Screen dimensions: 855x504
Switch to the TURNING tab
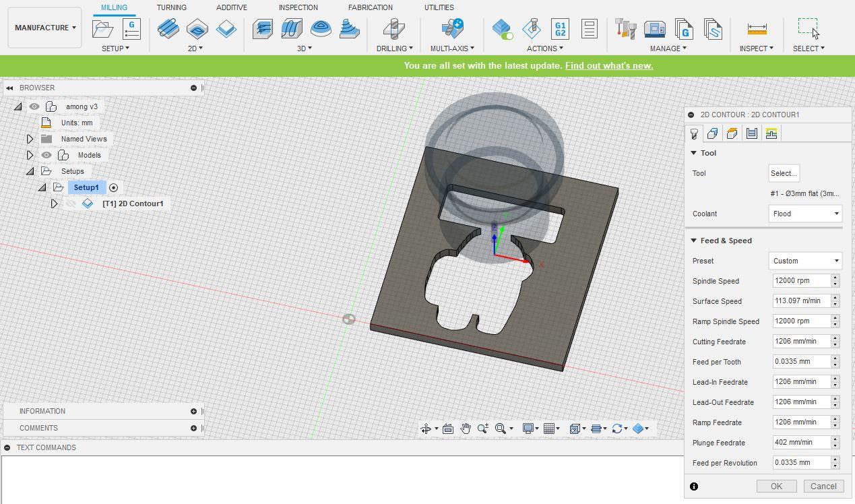tap(171, 7)
